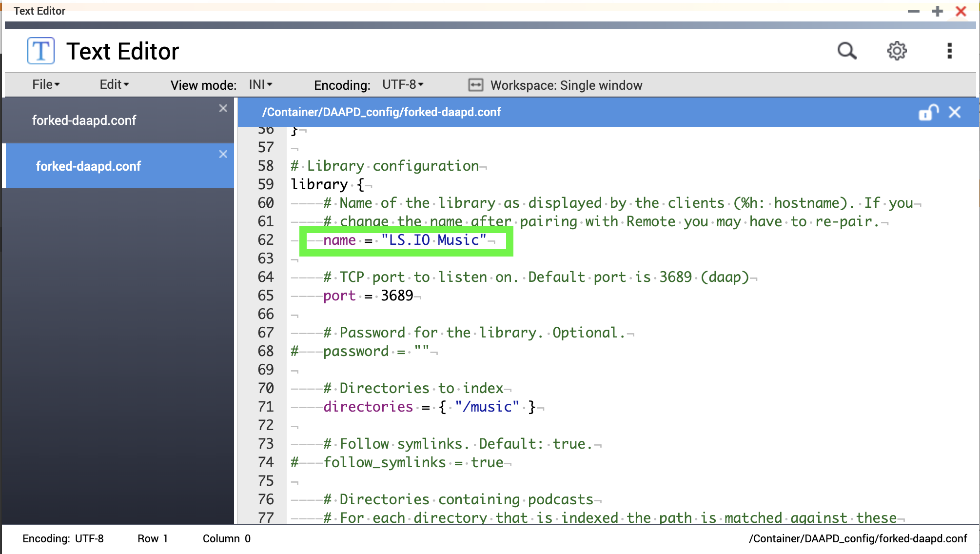Click '# Password for the library' comment

[x=474, y=333]
